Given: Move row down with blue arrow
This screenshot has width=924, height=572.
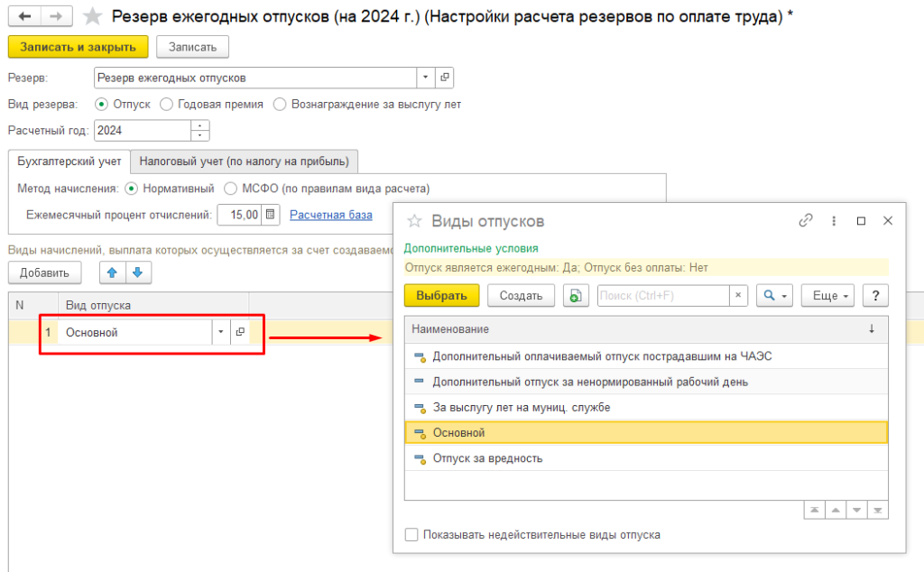Looking at the screenshot, I should click(x=137, y=272).
